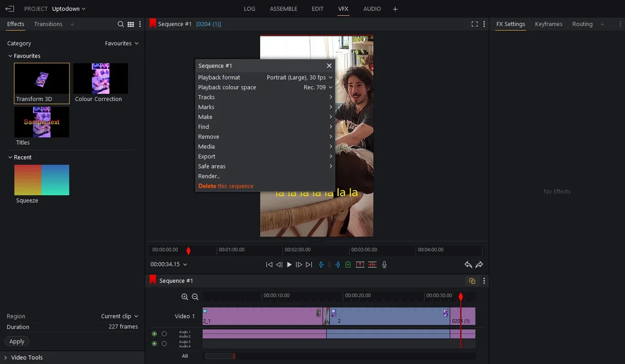Open the viewer's three-dot options menu
Image resolution: width=625 pixels, height=364 pixels.
click(x=484, y=24)
